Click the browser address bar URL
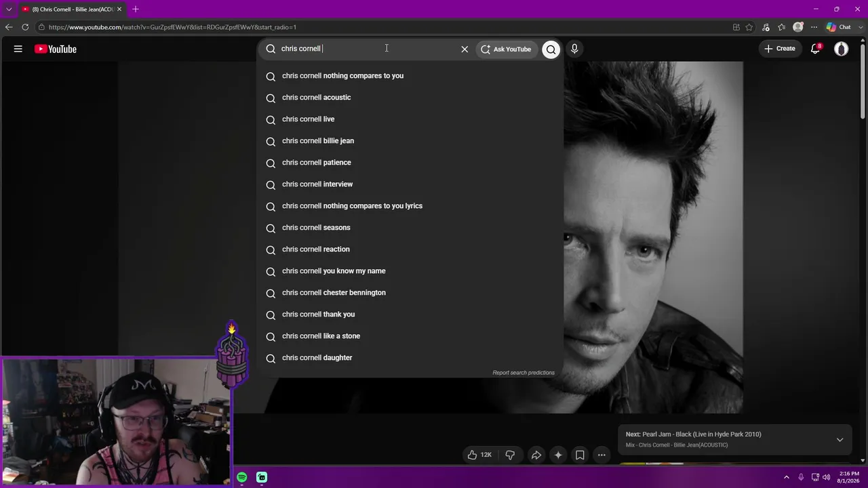Screen dimensions: 868x488 point(172,27)
